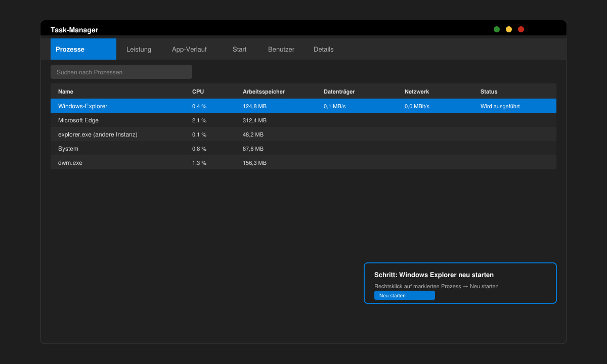The height and width of the screenshot is (364, 607).
Task: Sort by the CPU column header
Action: tap(198, 92)
